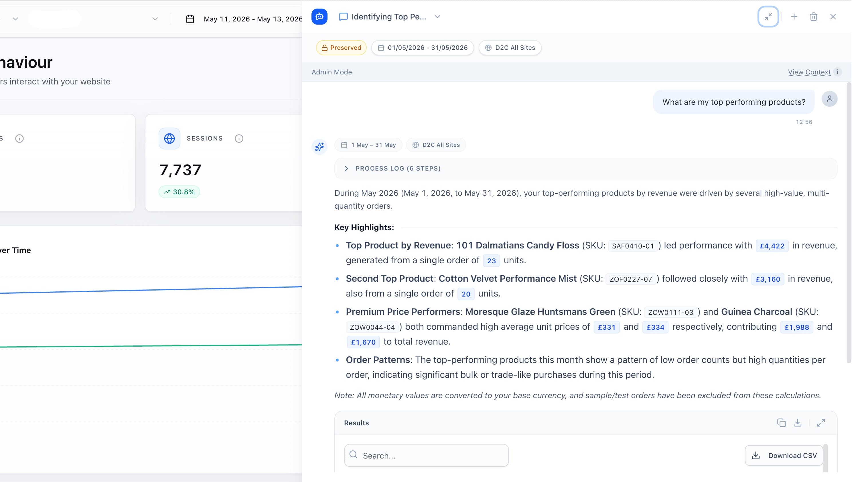Click SKU code ZOW0044-04
The height and width of the screenshot is (482, 868).
372,327
